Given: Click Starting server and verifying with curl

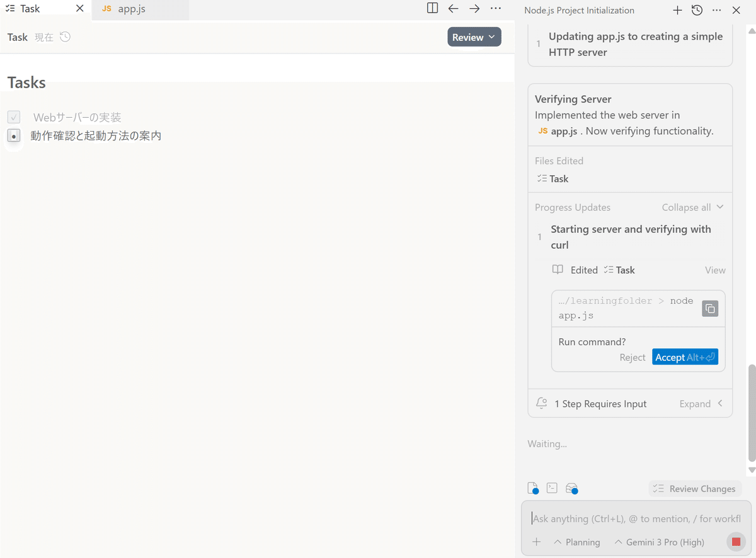Looking at the screenshot, I should [x=631, y=237].
